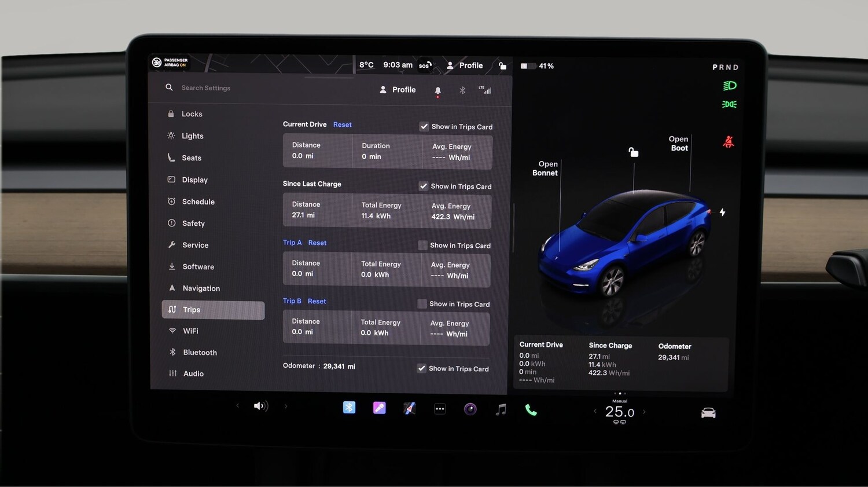Open the notification bell in settings header
Screen dimensions: 868x487
[437, 90]
